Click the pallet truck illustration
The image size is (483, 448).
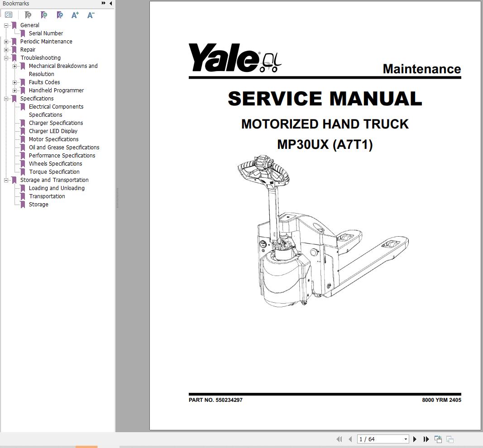(323, 231)
